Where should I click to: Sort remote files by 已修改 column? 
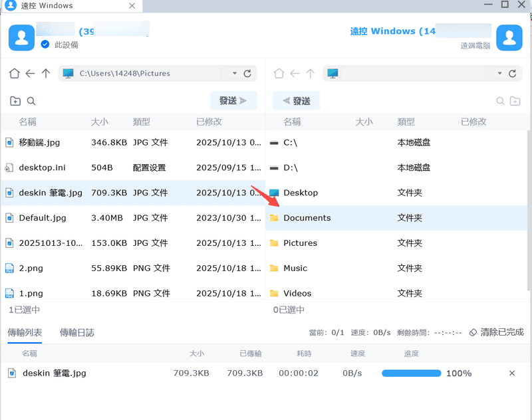[473, 122]
